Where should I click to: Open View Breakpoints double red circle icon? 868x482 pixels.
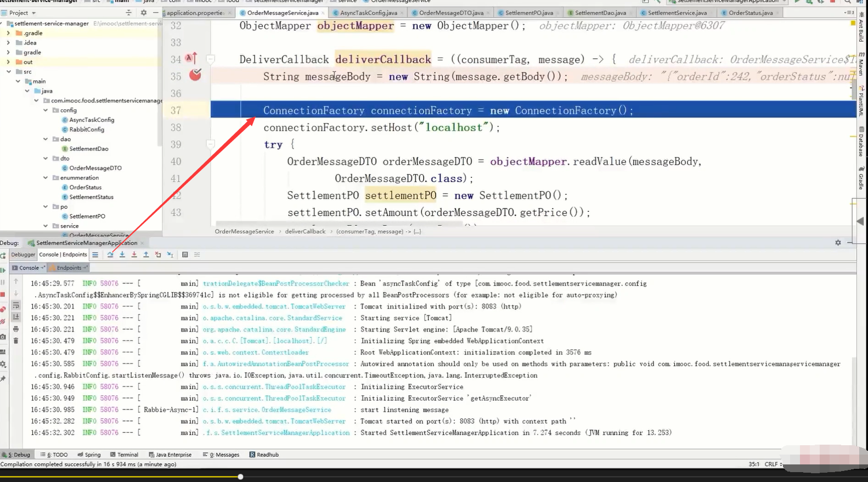[3, 310]
